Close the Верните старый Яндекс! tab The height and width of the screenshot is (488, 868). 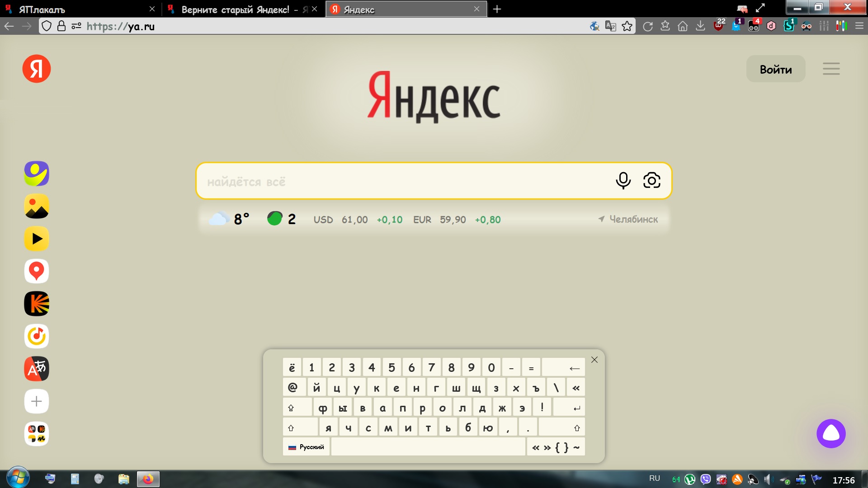point(315,9)
